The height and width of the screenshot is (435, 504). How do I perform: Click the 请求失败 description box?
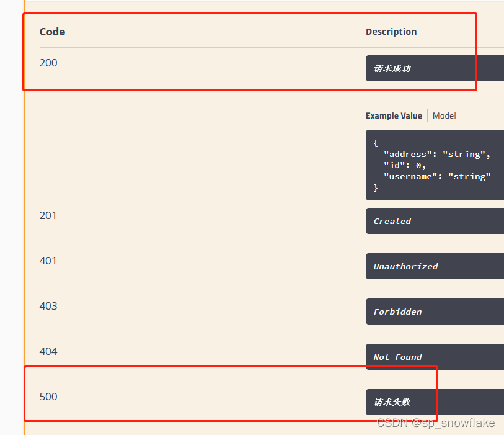coord(435,402)
